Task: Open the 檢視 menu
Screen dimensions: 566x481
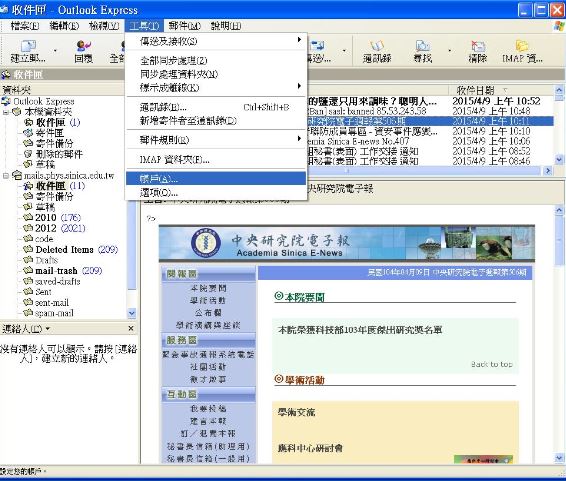Action: coord(104,26)
